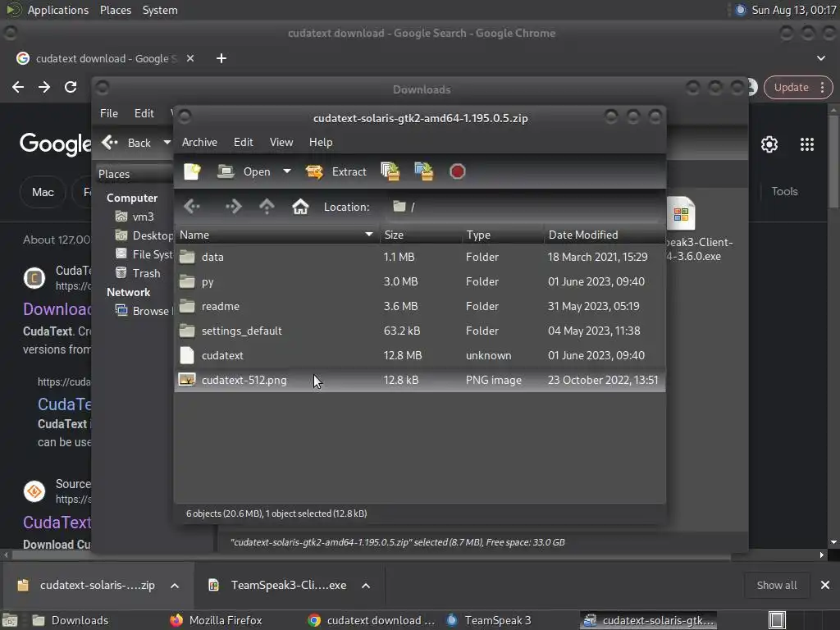This screenshot has height=630, width=840.
Task: Close the Chrome downloads bar
Action: coord(825,585)
